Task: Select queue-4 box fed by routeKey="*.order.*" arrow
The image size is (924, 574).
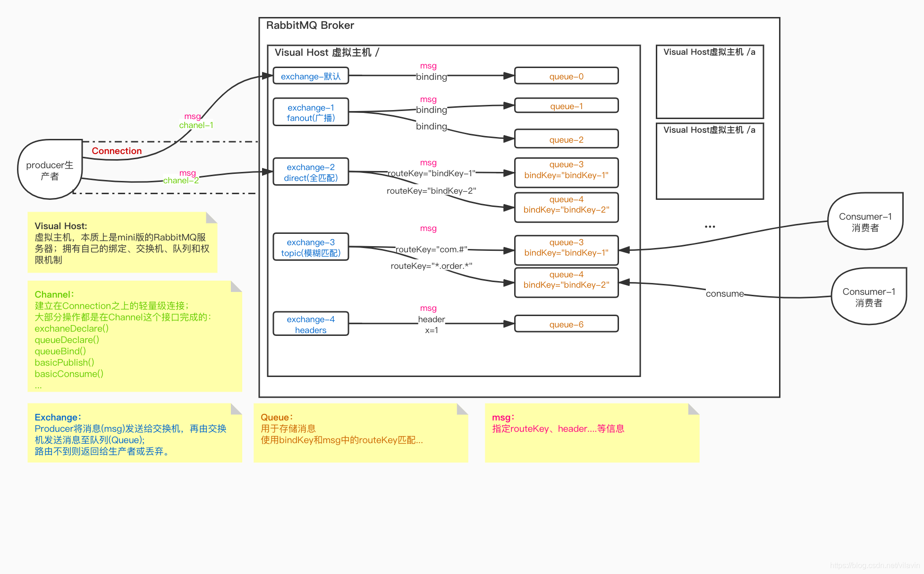Action: (x=566, y=283)
